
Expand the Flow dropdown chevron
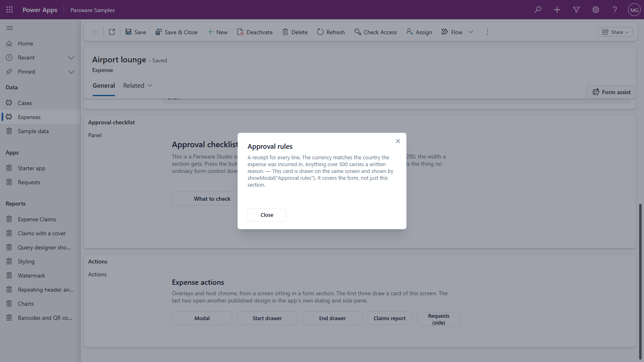[471, 32]
